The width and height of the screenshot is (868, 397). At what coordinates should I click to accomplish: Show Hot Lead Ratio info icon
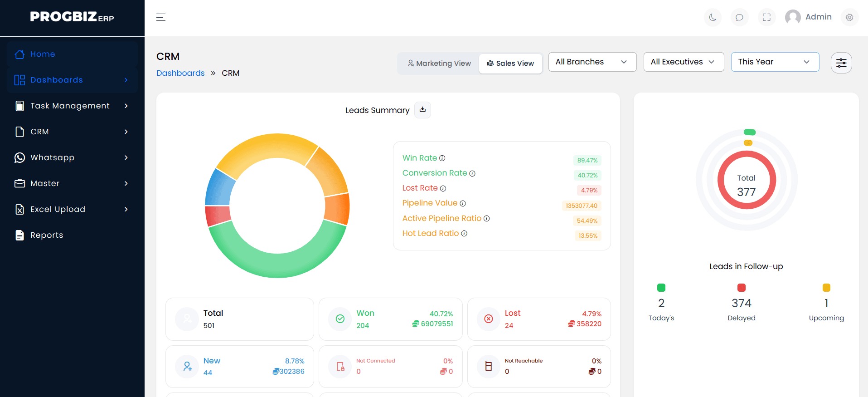464,234
